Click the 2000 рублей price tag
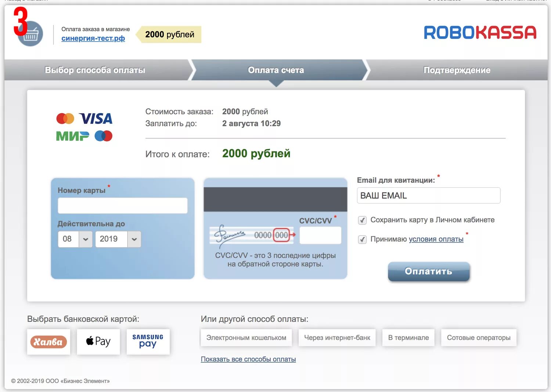This screenshot has height=392, width=551. (169, 35)
